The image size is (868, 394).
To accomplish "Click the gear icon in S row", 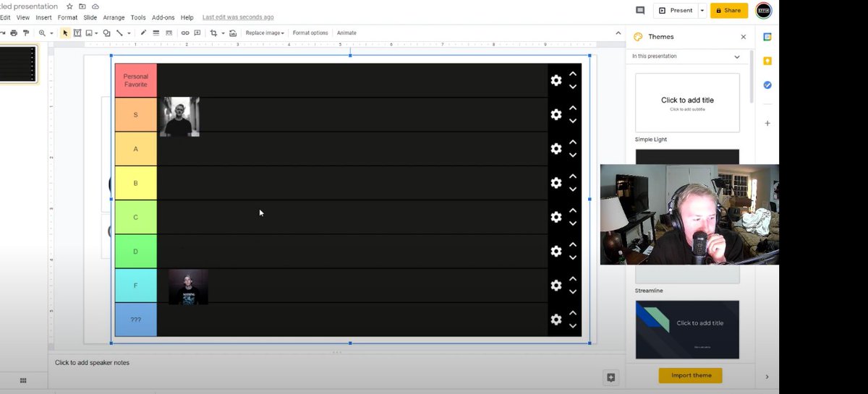I will point(556,114).
